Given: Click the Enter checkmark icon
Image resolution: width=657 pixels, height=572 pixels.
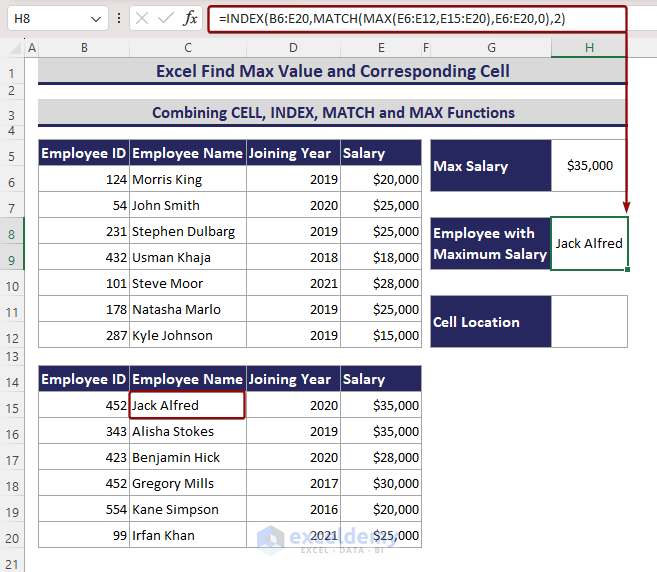Looking at the screenshot, I should point(166,19).
